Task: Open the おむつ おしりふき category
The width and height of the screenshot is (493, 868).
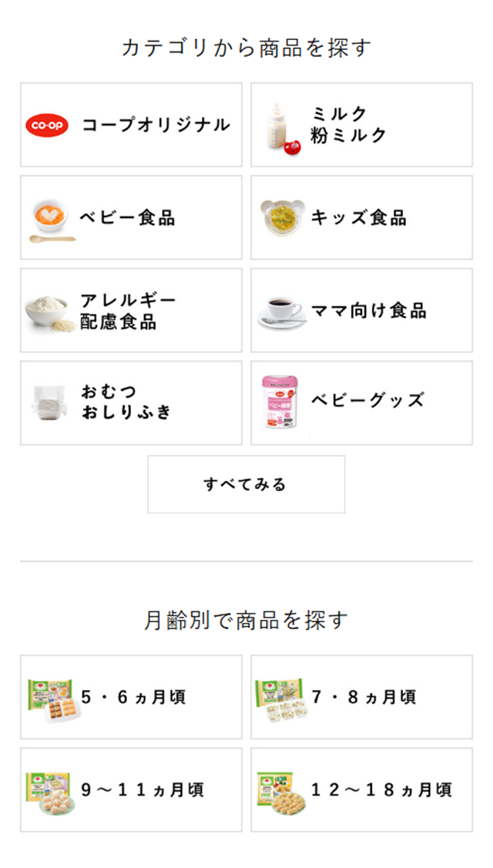Action: pos(126,403)
